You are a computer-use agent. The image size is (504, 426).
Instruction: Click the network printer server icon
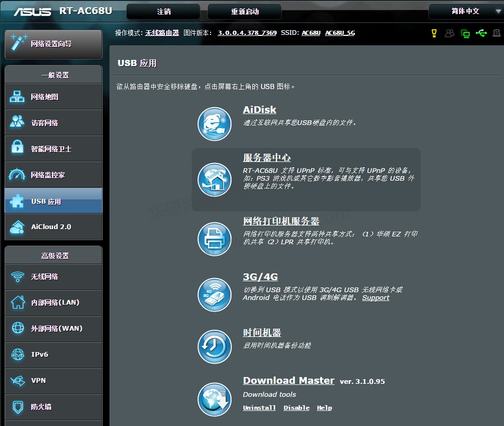click(214, 239)
